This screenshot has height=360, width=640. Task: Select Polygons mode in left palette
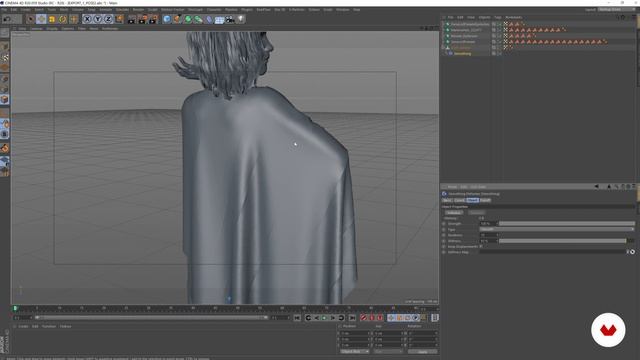(4, 100)
